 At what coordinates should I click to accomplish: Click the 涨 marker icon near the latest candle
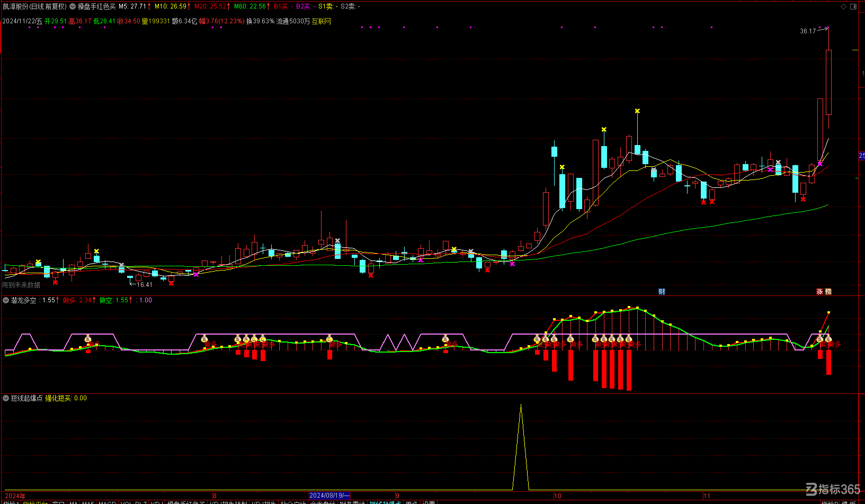point(819,292)
